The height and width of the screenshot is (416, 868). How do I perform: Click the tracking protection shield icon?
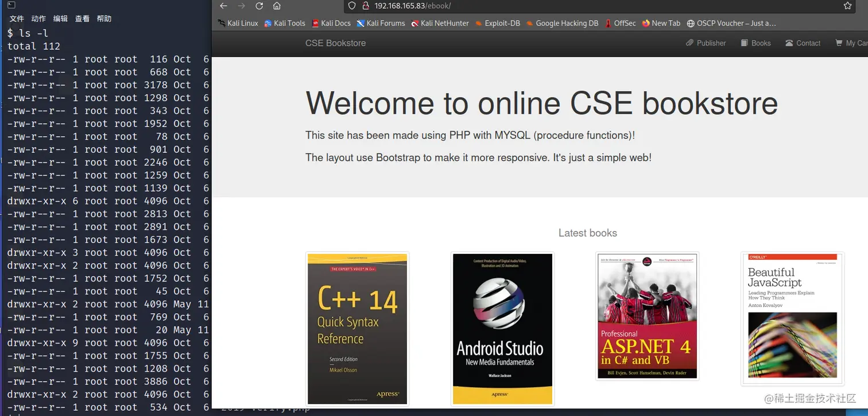(x=353, y=6)
